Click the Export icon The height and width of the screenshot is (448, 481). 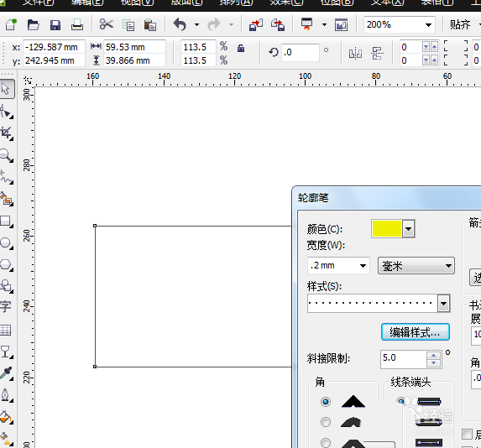[x=278, y=24]
